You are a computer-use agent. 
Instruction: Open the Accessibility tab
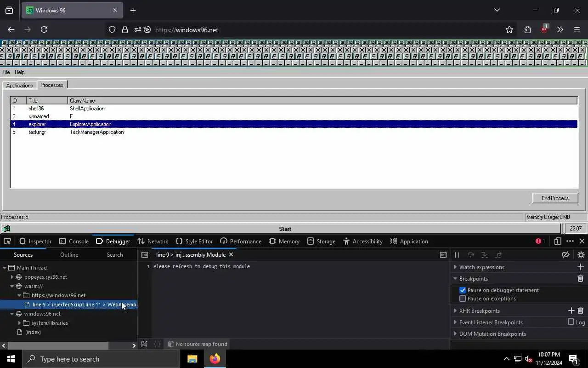(x=363, y=241)
